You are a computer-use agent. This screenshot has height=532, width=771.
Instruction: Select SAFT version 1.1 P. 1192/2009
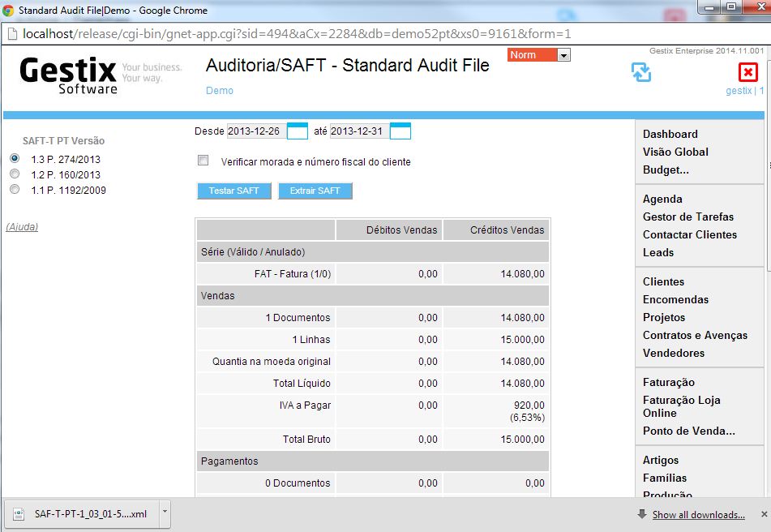pos(15,189)
